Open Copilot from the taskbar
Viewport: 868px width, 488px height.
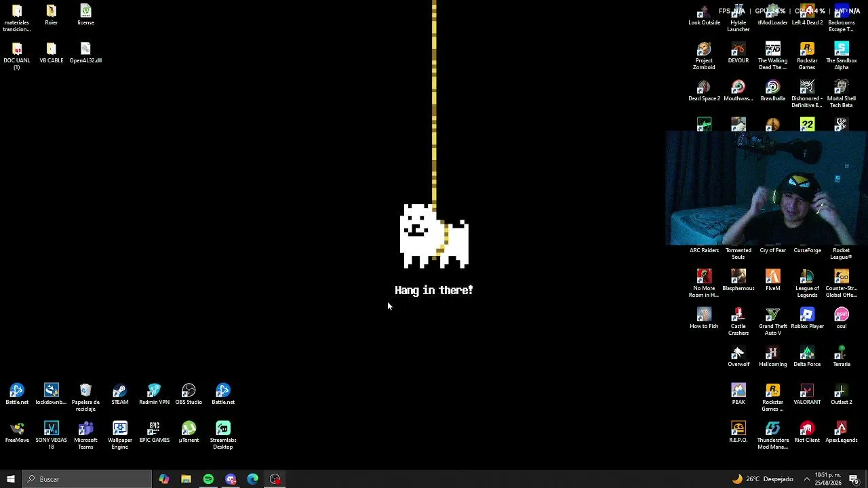(164, 479)
